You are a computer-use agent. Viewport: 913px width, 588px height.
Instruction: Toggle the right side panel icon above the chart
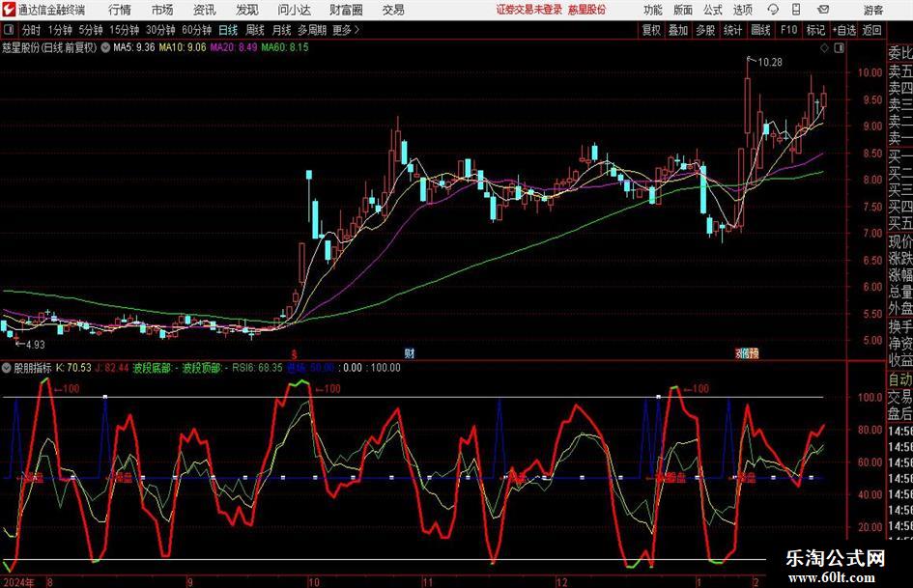[839, 48]
